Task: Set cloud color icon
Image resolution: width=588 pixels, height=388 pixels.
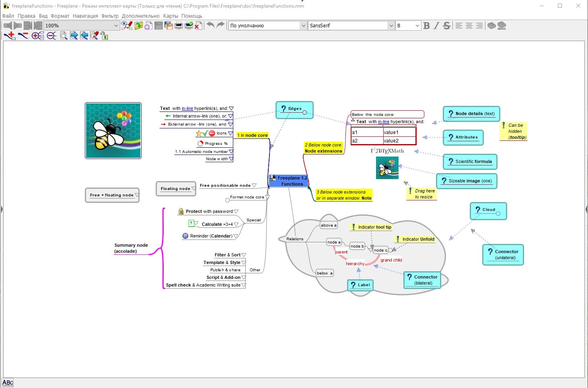Action: pyautogui.click(x=502, y=25)
